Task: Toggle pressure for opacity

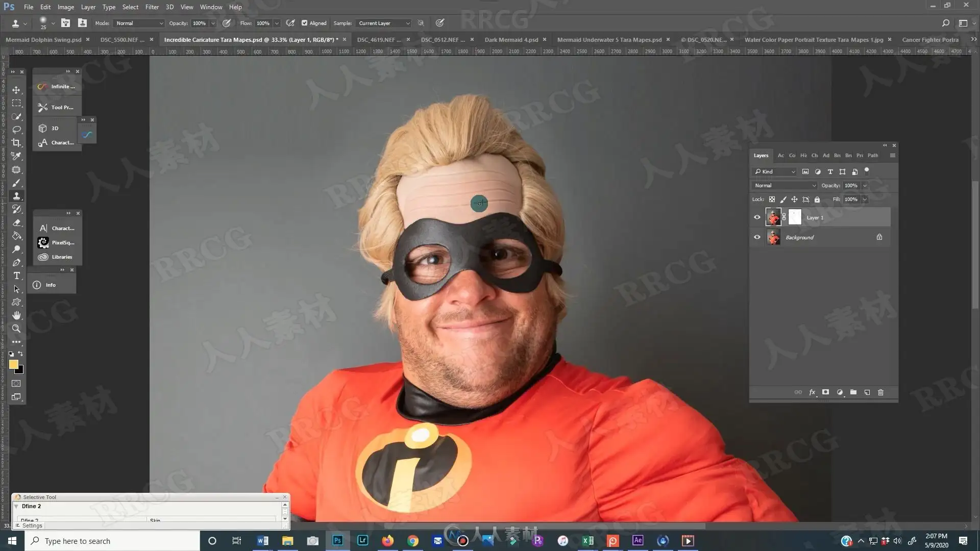Action: tap(227, 23)
